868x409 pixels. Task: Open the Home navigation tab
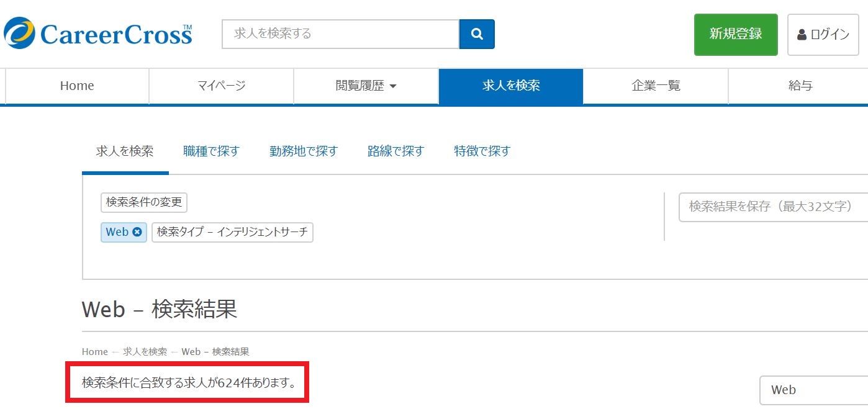click(77, 86)
